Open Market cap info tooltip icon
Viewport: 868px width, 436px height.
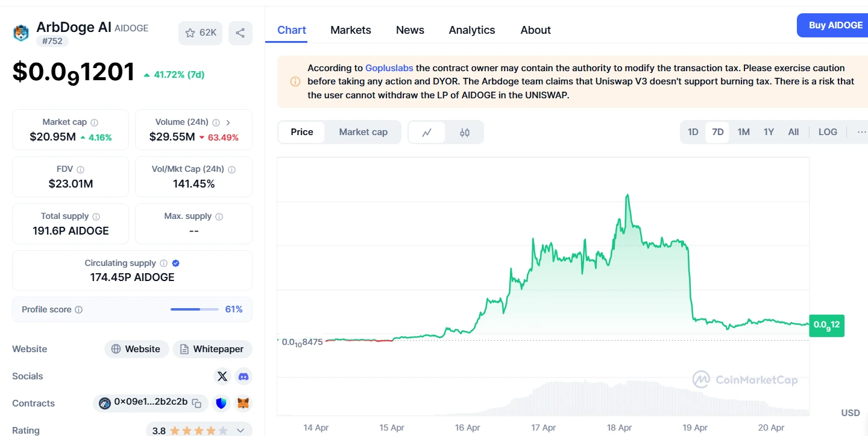coord(95,122)
